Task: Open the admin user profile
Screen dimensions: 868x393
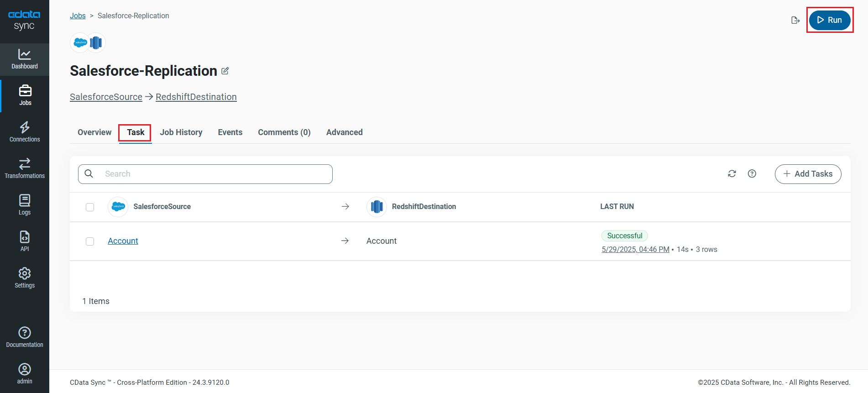Action: point(25,373)
